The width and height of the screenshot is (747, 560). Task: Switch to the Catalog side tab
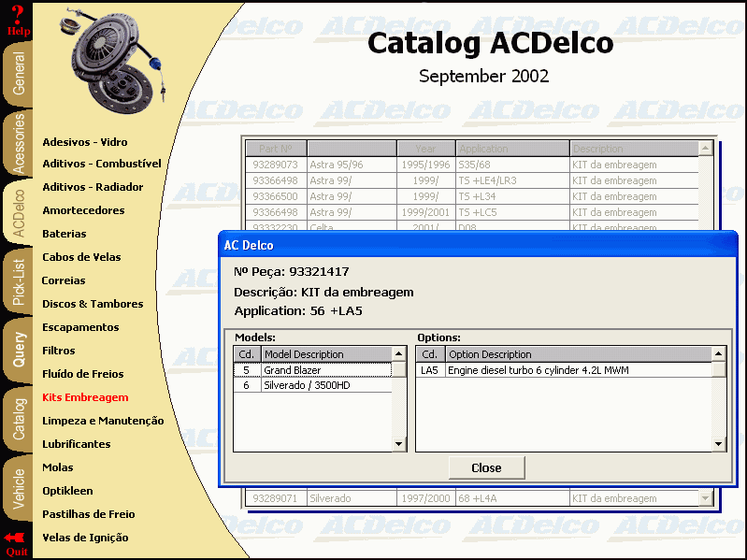point(18,419)
